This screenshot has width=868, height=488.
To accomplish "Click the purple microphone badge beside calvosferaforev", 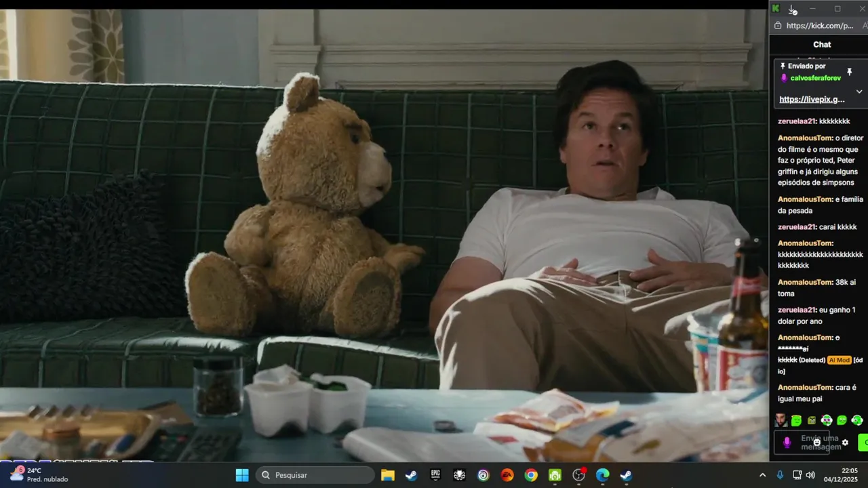I will [784, 78].
